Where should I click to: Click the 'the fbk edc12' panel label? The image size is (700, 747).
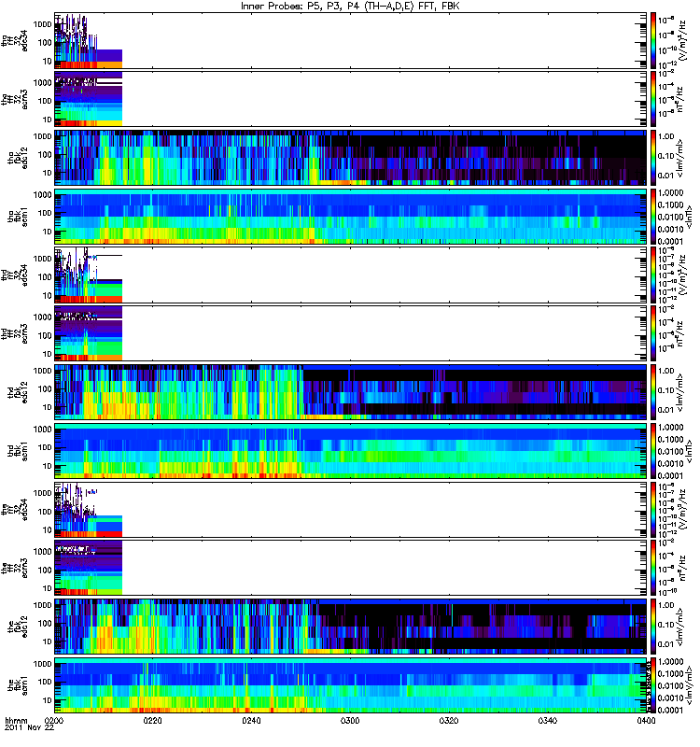(x=18, y=627)
